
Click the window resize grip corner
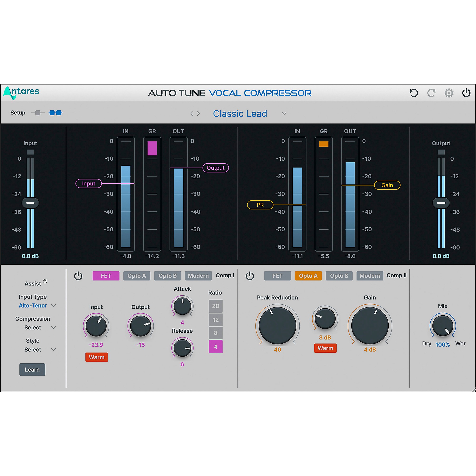coord(474,390)
